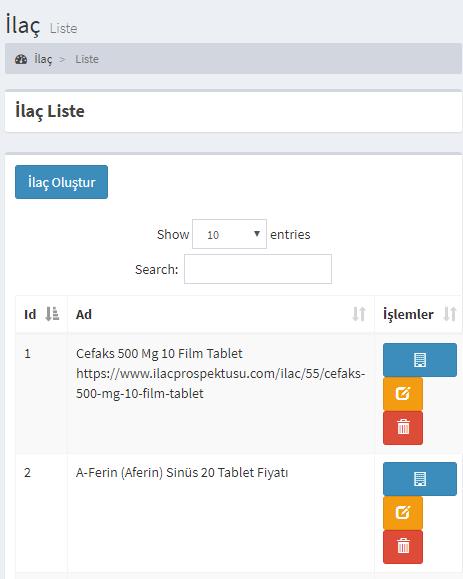The width and height of the screenshot is (463, 579).
Task: Toggle the Ad column sort arrows
Action: coord(359,314)
